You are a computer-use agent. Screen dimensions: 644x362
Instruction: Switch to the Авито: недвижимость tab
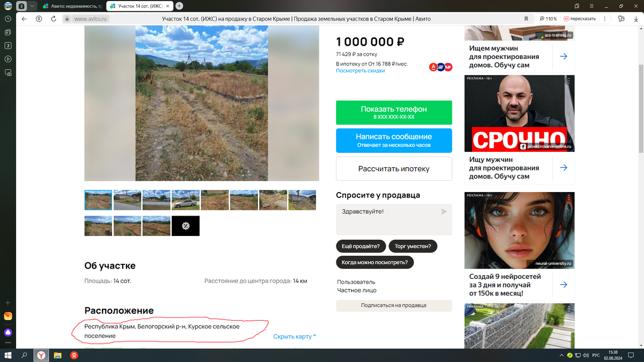(73, 6)
